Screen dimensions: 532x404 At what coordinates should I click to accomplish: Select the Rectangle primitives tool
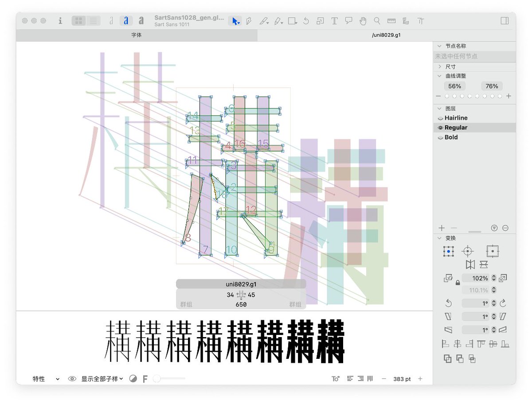[x=292, y=20]
